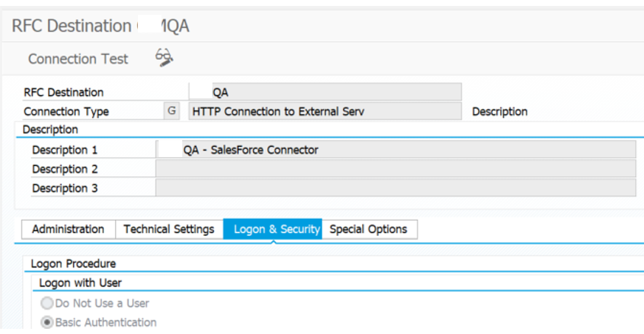Click the Connection Type code field G
Image resolution: width=644 pixels, height=334 pixels.
pyautogui.click(x=171, y=111)
